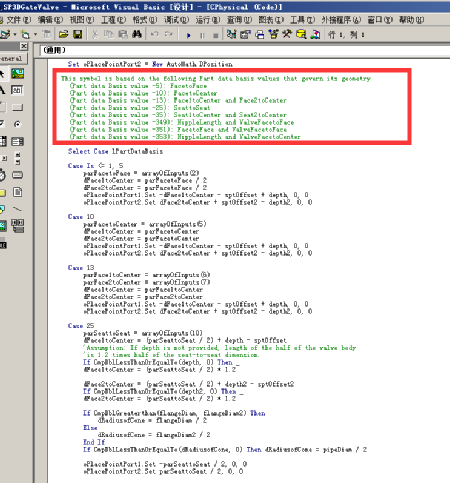The image size is (450, 483).
Task: Select the DriveListBox control in Toolbox
Action: (x=17, y=175)
